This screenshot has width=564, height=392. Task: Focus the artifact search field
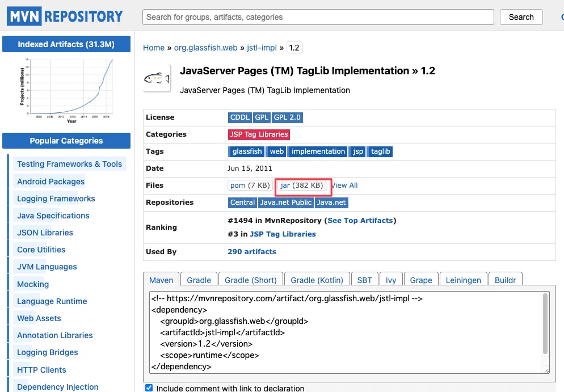coord(318,17)
